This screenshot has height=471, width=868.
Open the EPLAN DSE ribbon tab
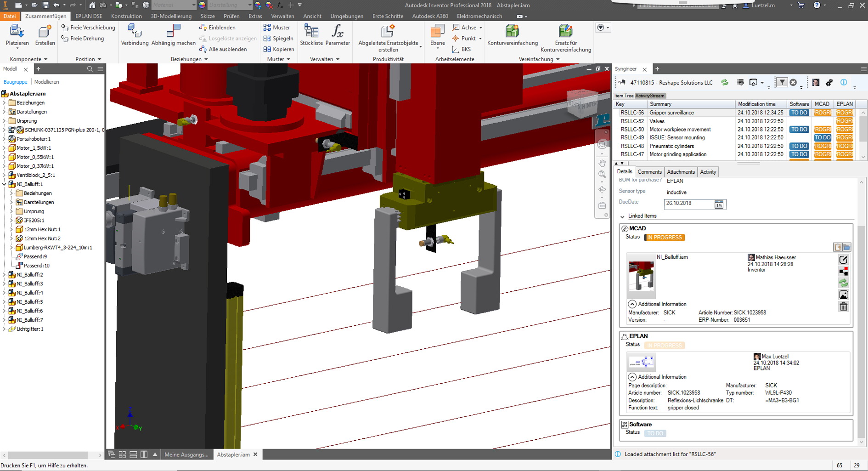[x=89, y=16]
